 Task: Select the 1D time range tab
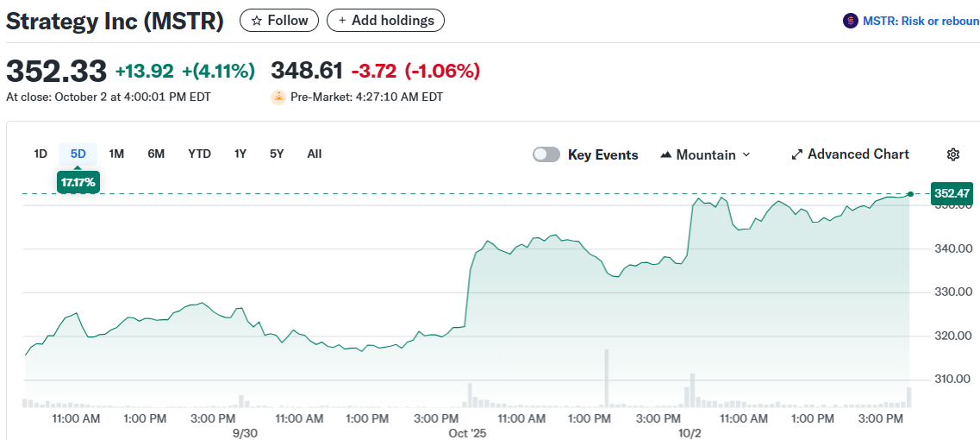tap(41, 154)
